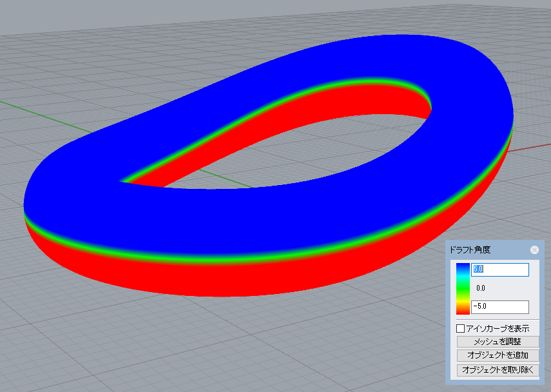Click the 0.0 midpoint label in the dialog
Screen dimensions: 551x392
point(480,288)
